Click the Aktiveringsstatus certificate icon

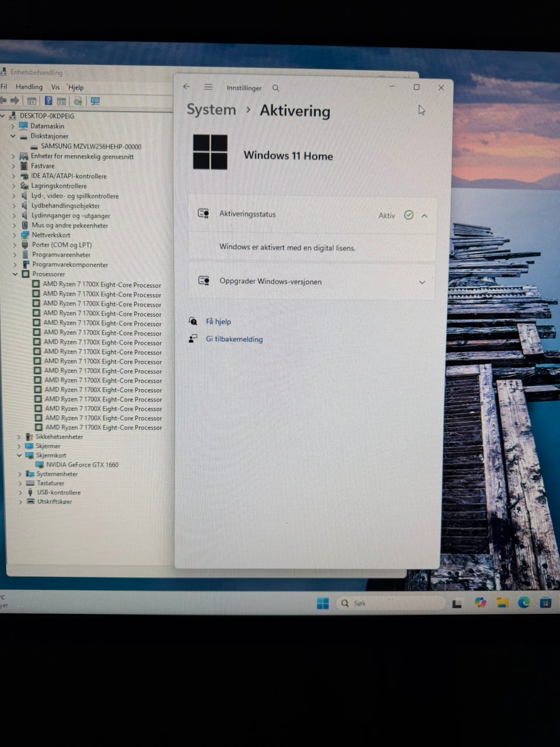tap(204, 214)
